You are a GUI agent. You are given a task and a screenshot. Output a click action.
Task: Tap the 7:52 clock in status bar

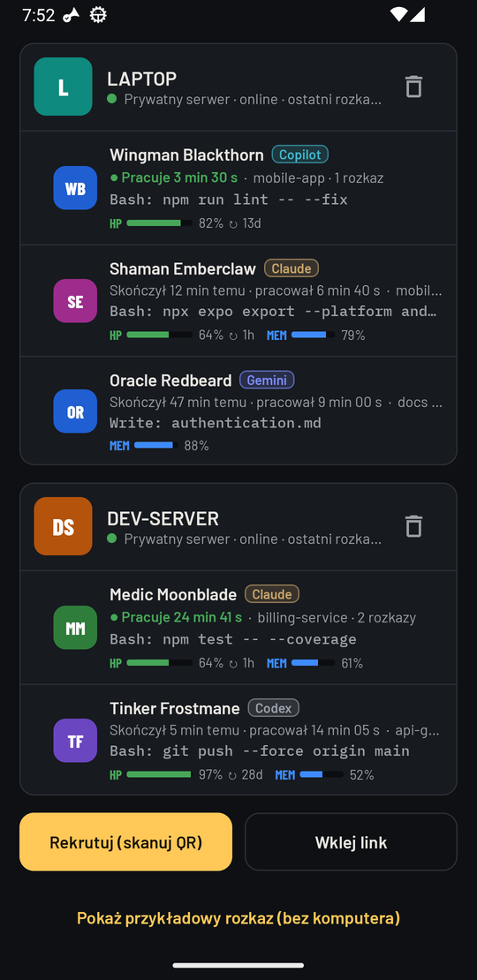point(39,15)
